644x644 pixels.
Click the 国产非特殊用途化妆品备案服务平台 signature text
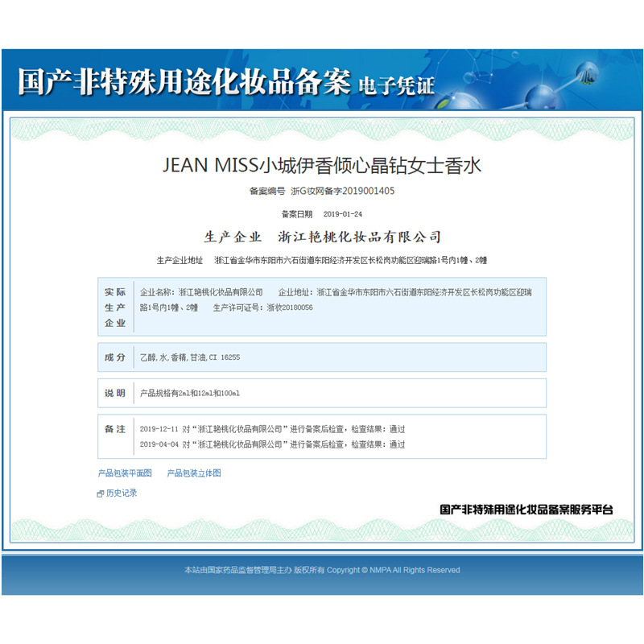(526, 510)
